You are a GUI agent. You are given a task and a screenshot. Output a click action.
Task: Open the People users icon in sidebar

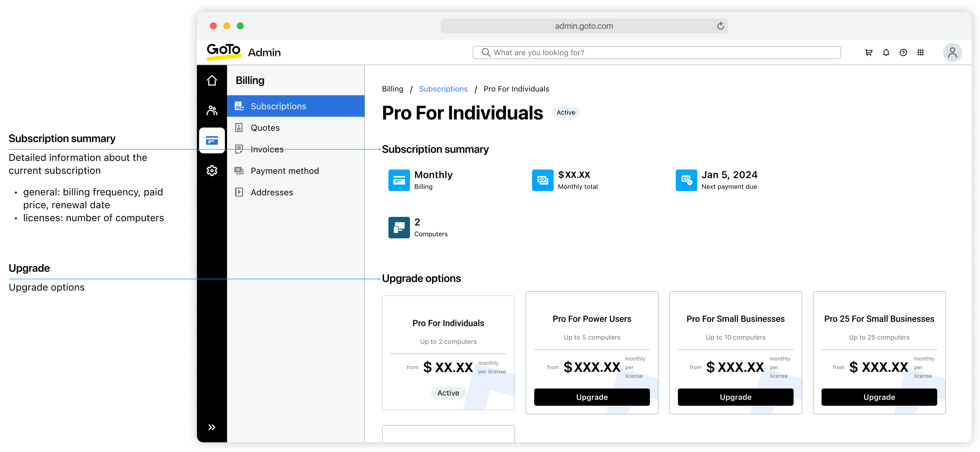[x=212, y=110]
